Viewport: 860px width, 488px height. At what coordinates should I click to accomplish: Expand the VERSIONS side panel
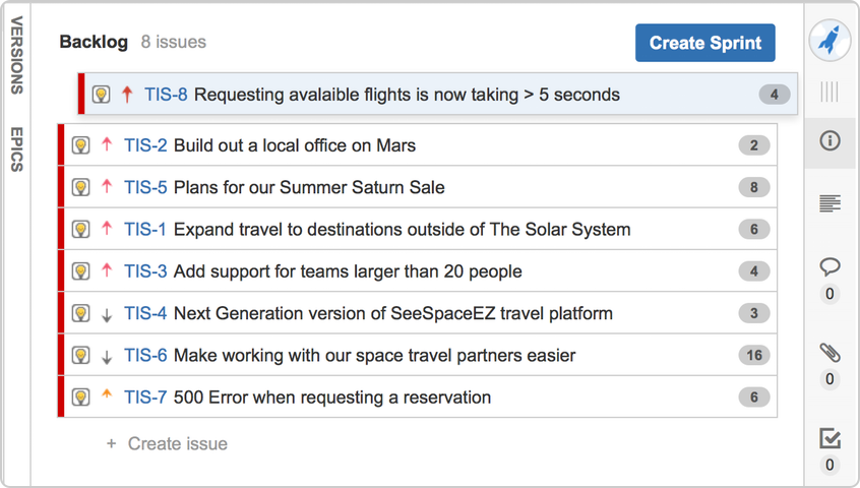tap(16, 55)
